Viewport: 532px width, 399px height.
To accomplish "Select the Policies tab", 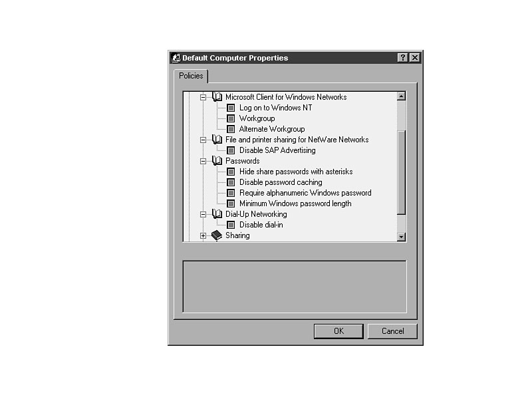I will pos(191,76).
